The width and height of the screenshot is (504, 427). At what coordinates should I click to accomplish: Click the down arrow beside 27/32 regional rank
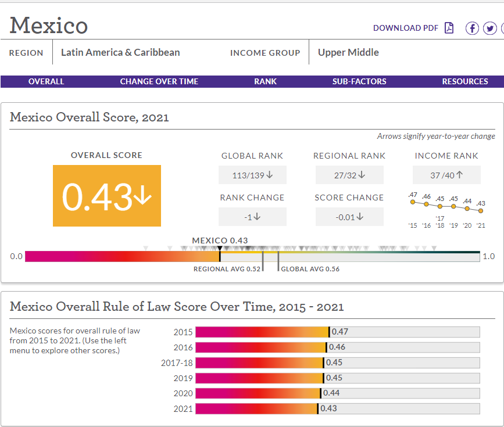362,175
